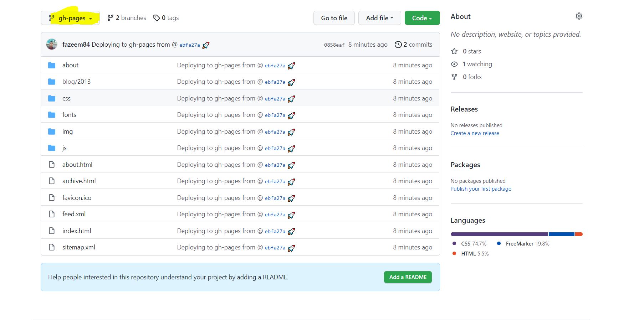The height and width of the screenshot is (320, 644).
Task: Click the js folder icon
Action: (x=52, y=148)
